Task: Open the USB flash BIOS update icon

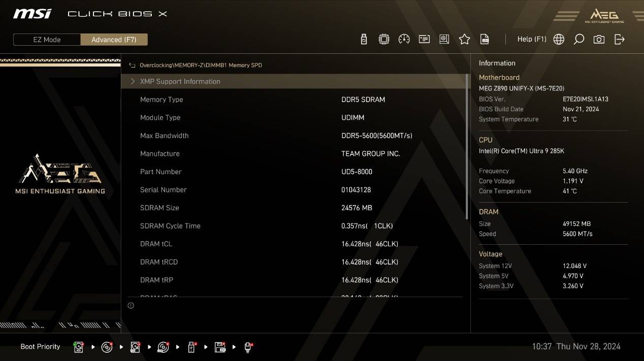Action: pos(364,39)
